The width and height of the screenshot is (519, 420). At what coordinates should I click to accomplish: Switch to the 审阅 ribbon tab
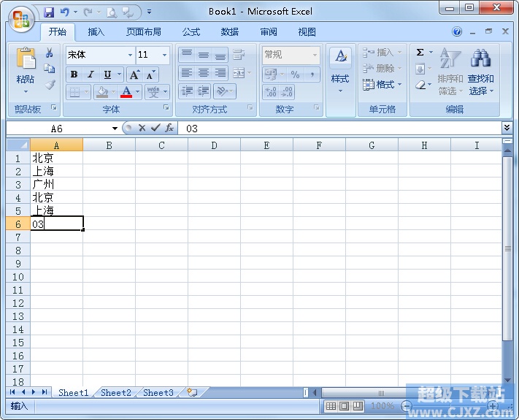pyautogui.click(x=269, y=32)
